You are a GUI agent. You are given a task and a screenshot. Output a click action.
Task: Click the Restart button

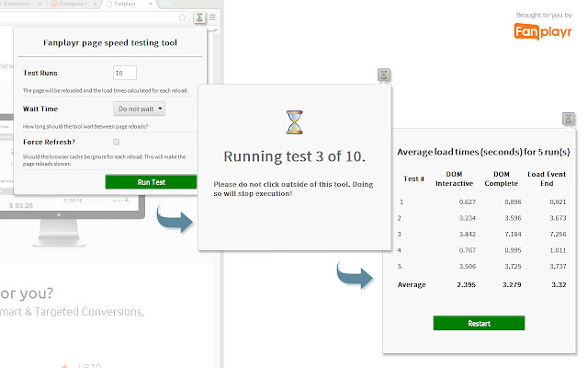click(x=479, y=323)
